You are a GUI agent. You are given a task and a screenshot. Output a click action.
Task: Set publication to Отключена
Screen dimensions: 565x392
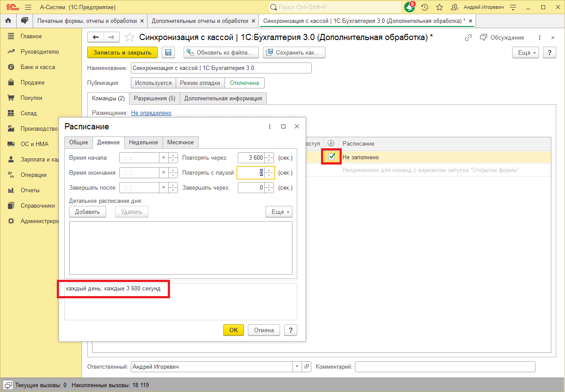244,83
